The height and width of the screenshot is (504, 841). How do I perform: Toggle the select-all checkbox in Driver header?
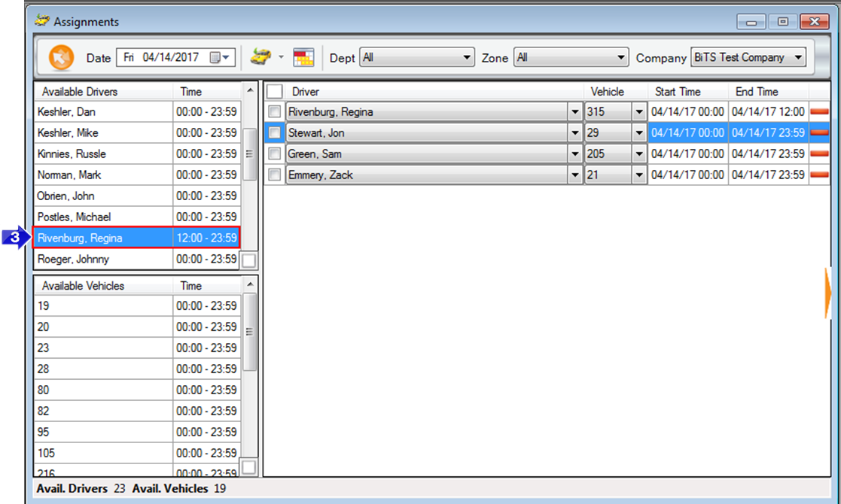click(x=275, y=92)
